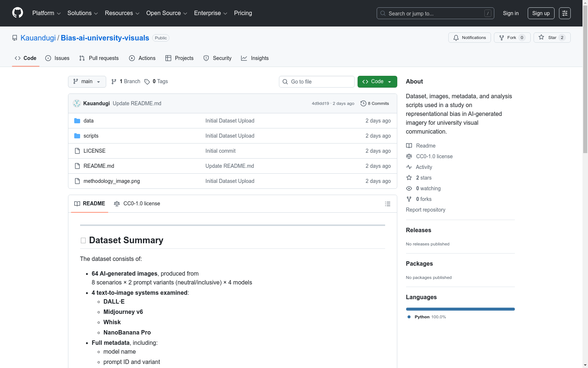Open the README.md file
The image size is (588, 368).
pos(99,166)
